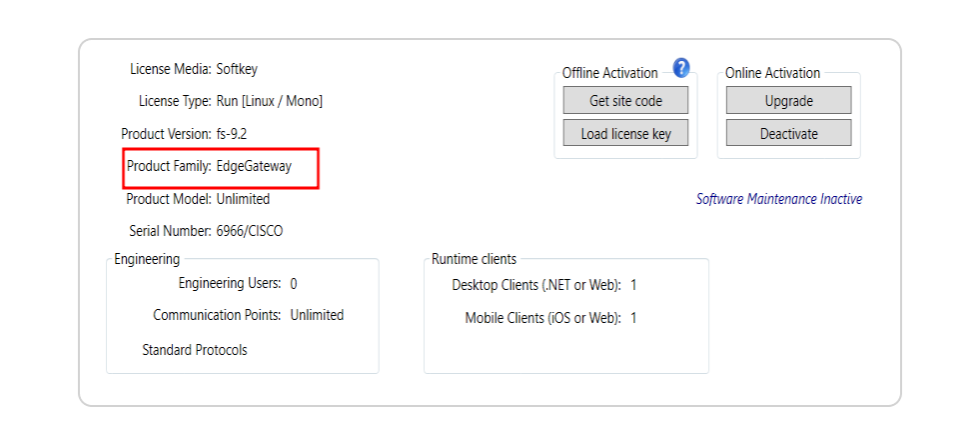The height and width of the screenshot is (445, 980).
Task: Click the Desktop Clients (.NET or Web) count
Action: (x=633, y=286)
